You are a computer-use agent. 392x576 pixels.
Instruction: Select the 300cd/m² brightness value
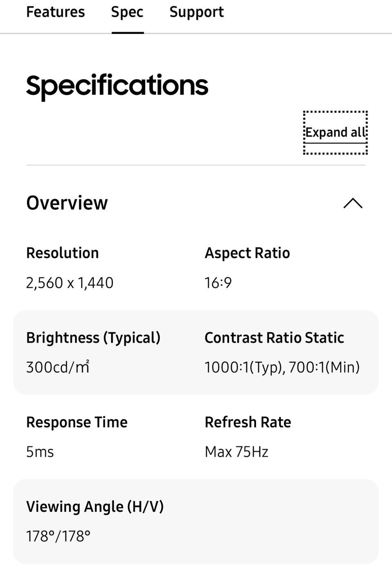point(58,367)
